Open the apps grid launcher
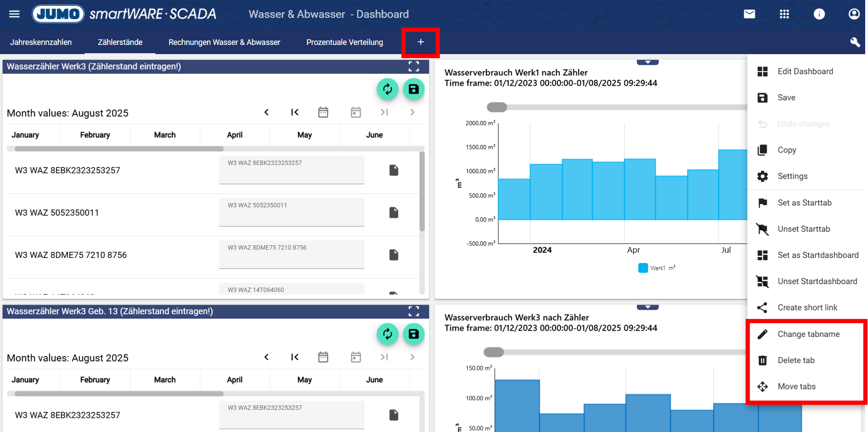This screenshot has width=868, height=432. [x=784, y=14]
